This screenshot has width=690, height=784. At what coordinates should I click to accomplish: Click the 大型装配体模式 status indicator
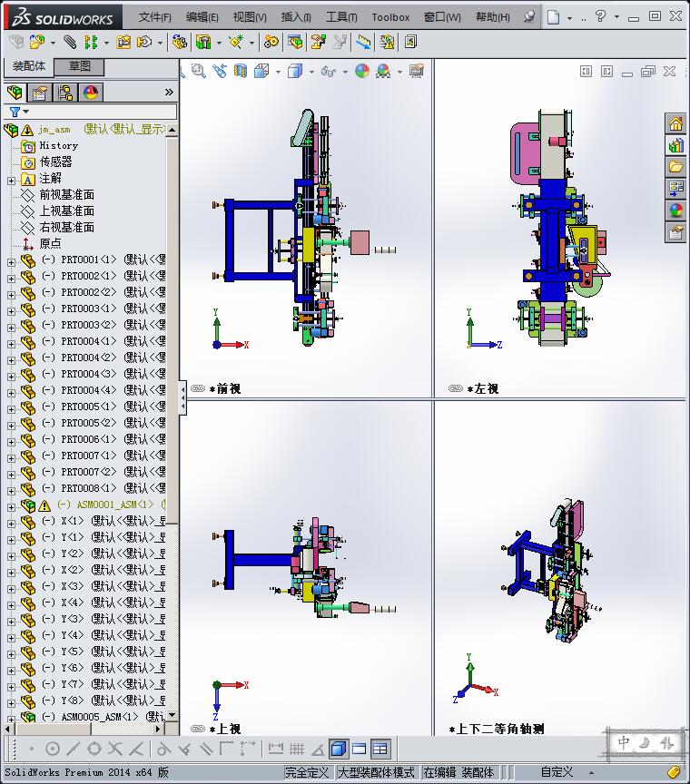[376, 772]
